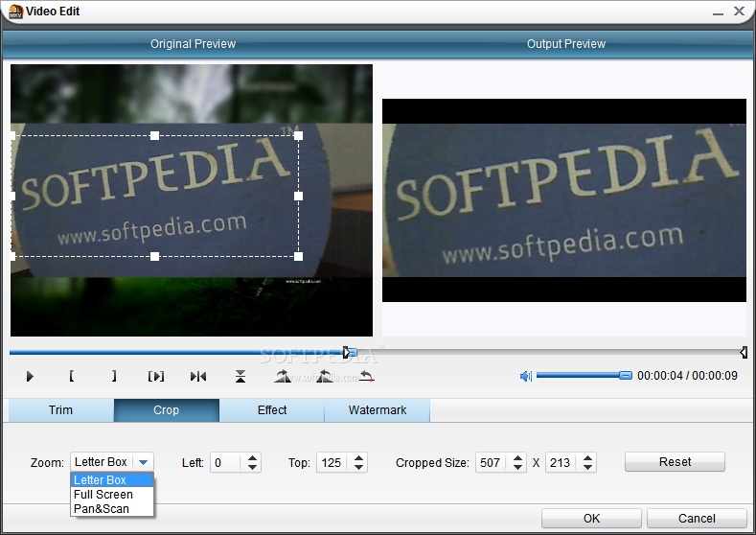Screen dimensions: 756x535
Task: Click the Original Preview header label
Action: (193, 44)
